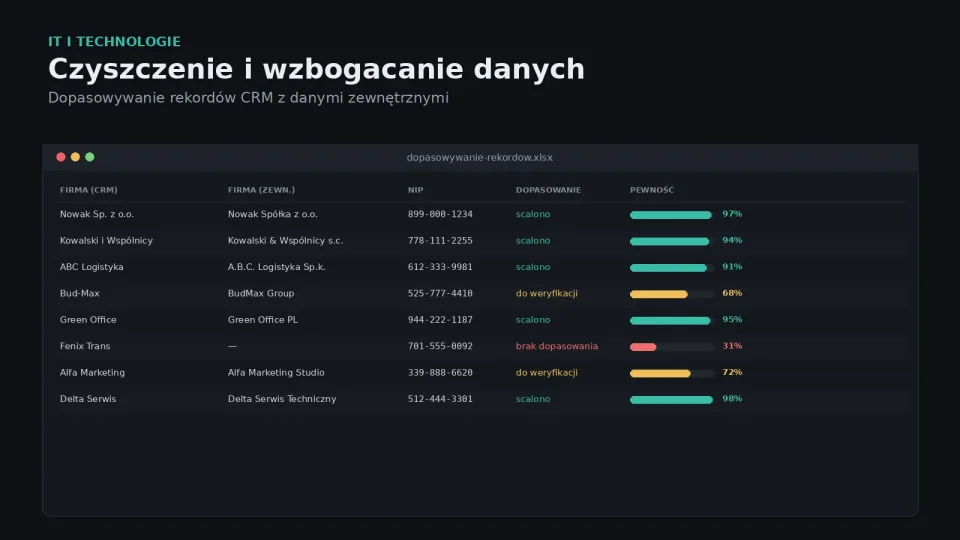The height and width of the screenshot is (540, 960).
Task: Click the 91% confidence value
Action: click(732, 266)
